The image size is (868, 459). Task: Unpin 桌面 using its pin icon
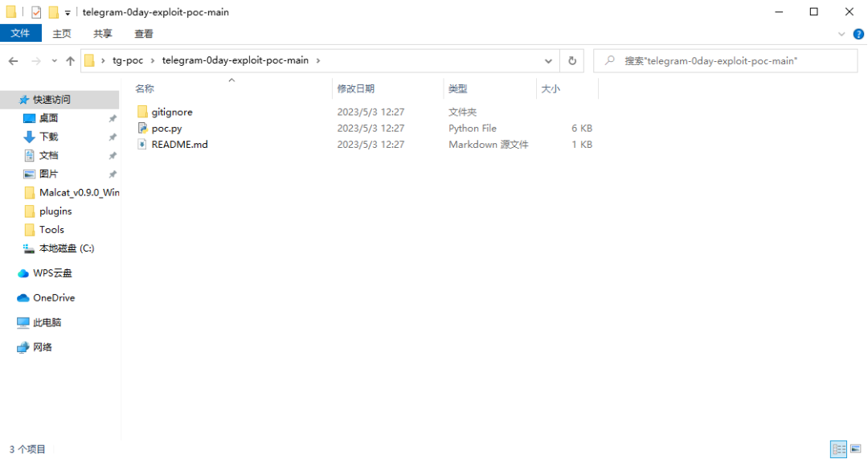[113, 118]
